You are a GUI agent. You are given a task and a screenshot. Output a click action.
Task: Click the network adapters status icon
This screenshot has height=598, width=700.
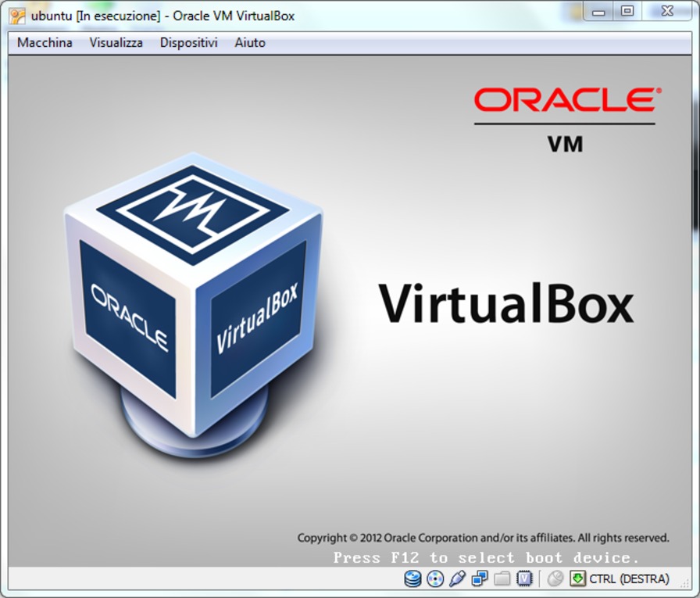[x=480, y=578]
